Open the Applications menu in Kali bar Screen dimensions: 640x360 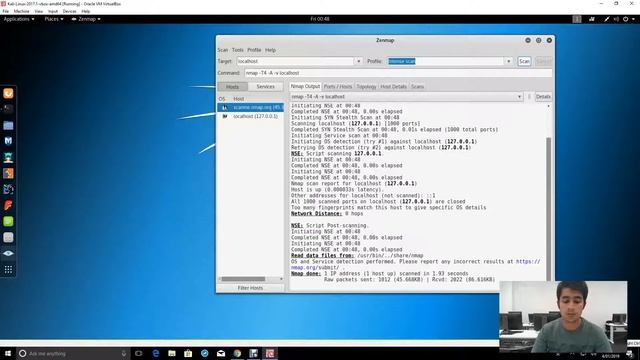coord(19,19)
